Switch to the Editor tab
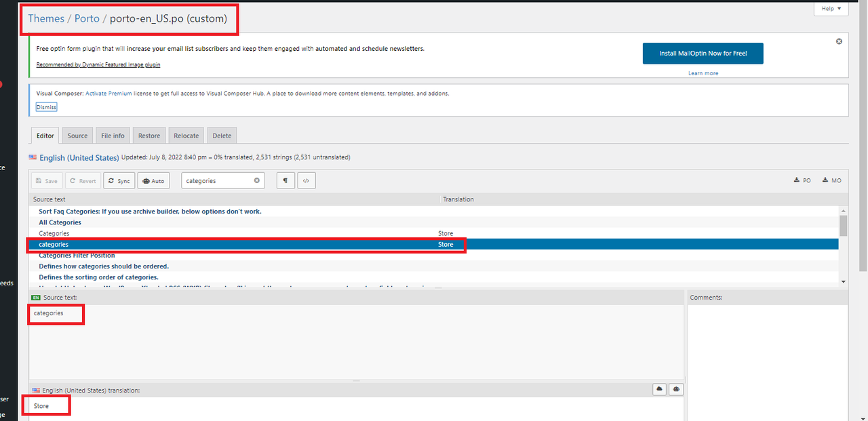Screen dimensions: 868x421 coord(45,136)
